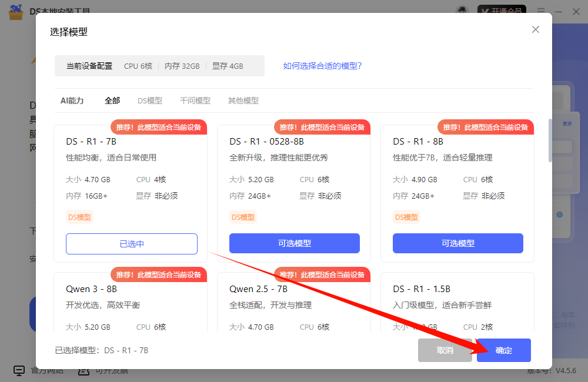The width and height of the screenshot is (588, 382).
Task: Open 如何选择合适的模型 help link
Action: (322, 66)
